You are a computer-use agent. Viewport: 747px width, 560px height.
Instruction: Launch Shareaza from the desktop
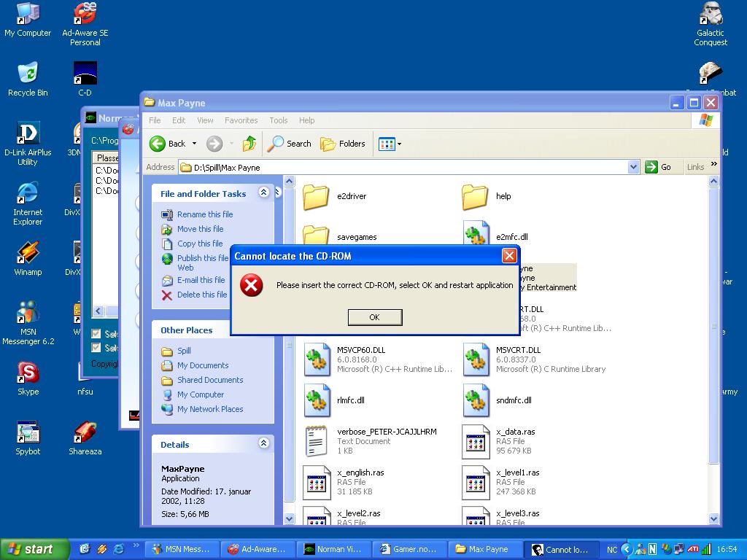85,438
